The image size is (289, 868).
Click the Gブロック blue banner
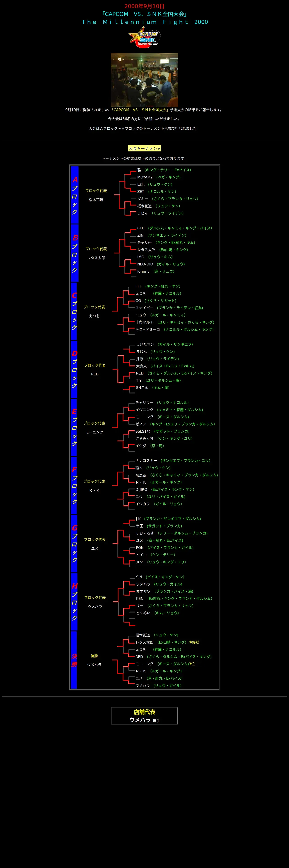coord(74,544)
